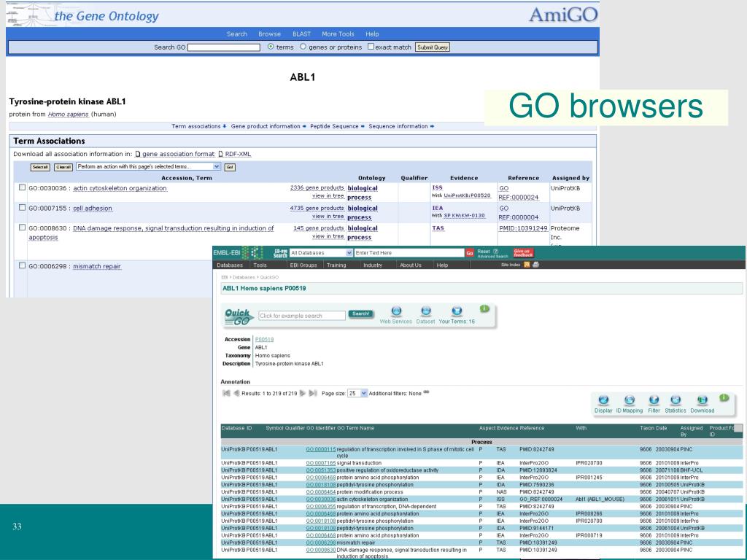Click RDF-XML file icon
This screenshot has height=560, width=747.
click(220, 154)
